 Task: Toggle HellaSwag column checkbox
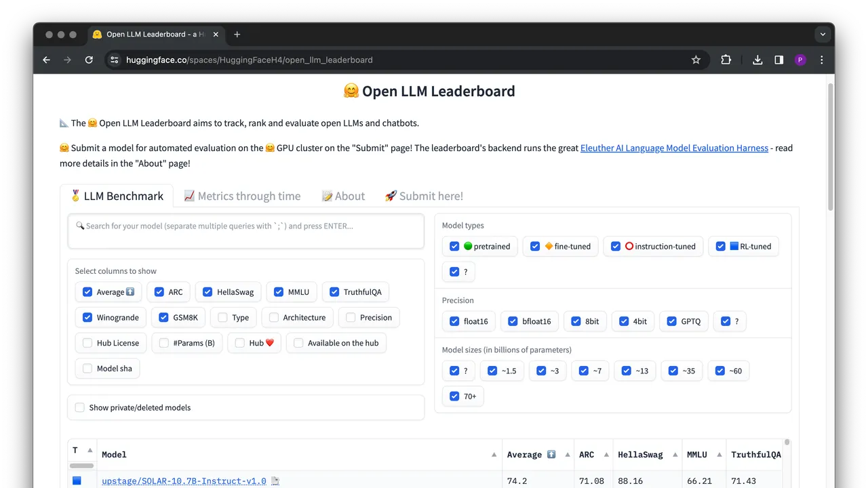tap(208, 292)
